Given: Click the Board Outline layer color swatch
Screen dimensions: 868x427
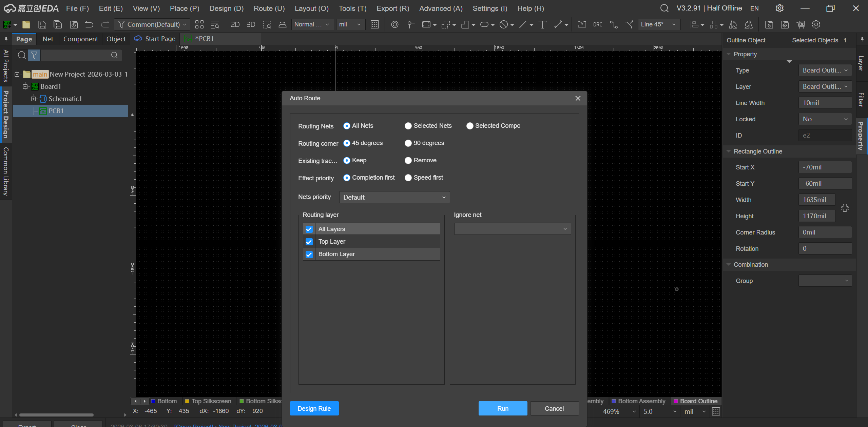Looking at the screenshot, I should 676,401.
